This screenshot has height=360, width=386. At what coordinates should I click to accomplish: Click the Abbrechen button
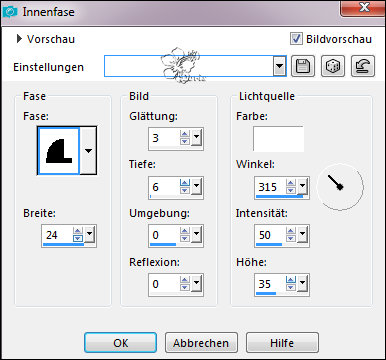click(201, 343)
